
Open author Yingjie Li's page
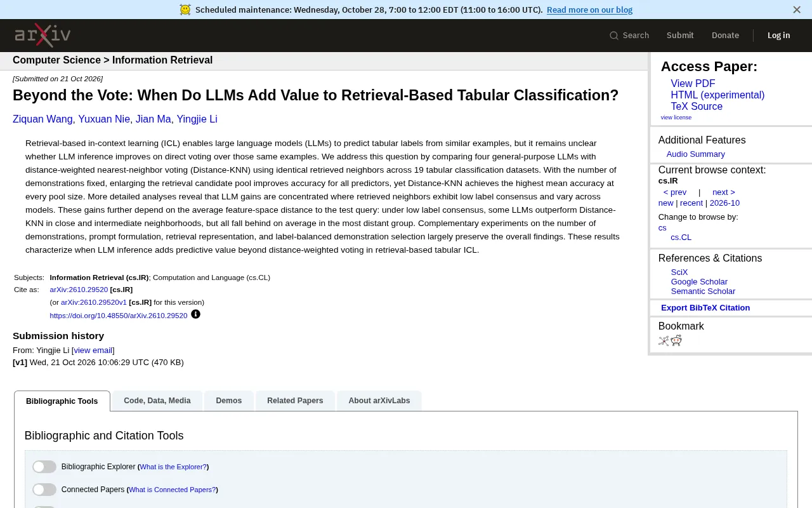pos(197,119)
